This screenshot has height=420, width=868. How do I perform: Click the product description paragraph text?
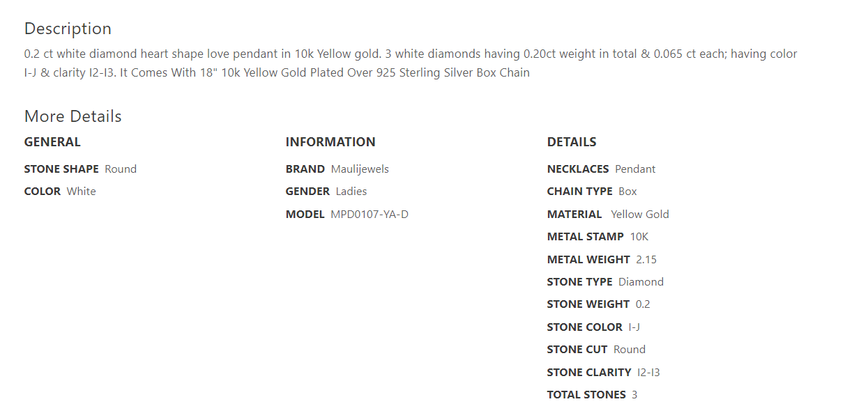click(x=411, y=63)
